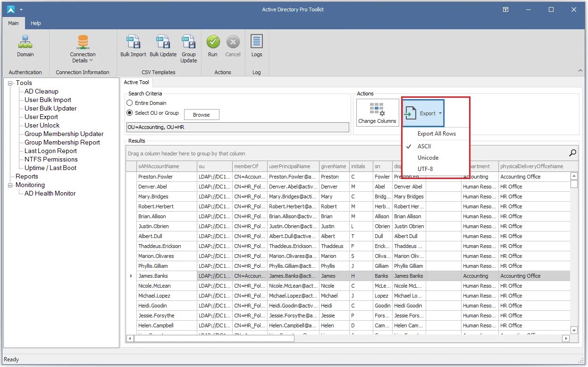Collapse the Tools tree node
Screen dimensions: 588x367
(x=10, y=83)
